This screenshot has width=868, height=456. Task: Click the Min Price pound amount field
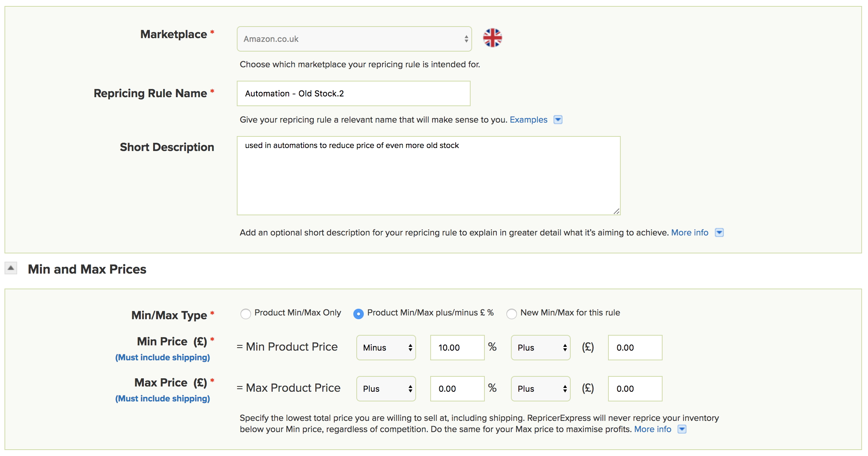tap(635, 348)
